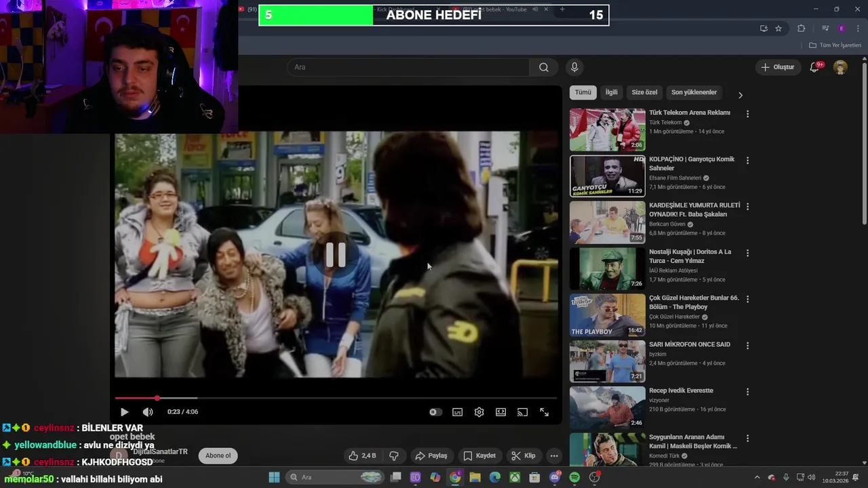Viewport: 868px width, 488px height.
Task: Resume the video with the play button
Action: [x=124, y=412]
